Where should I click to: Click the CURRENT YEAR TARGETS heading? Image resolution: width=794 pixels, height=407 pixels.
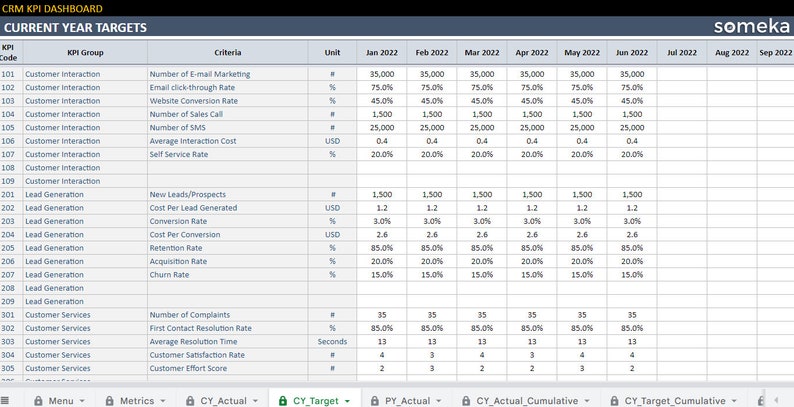coord(75,27)
